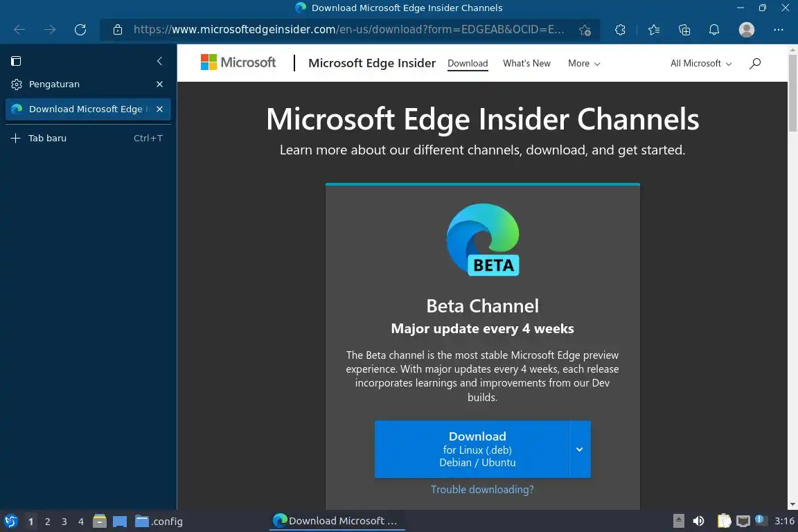Click the browser back arrow

tap(19, 30)
